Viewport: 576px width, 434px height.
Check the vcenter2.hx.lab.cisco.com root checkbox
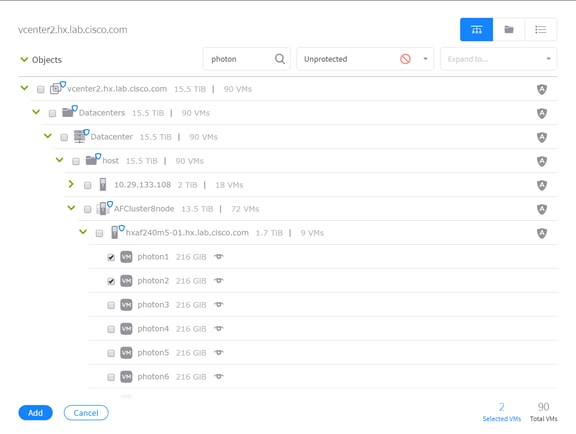click(x=41, y=89)
